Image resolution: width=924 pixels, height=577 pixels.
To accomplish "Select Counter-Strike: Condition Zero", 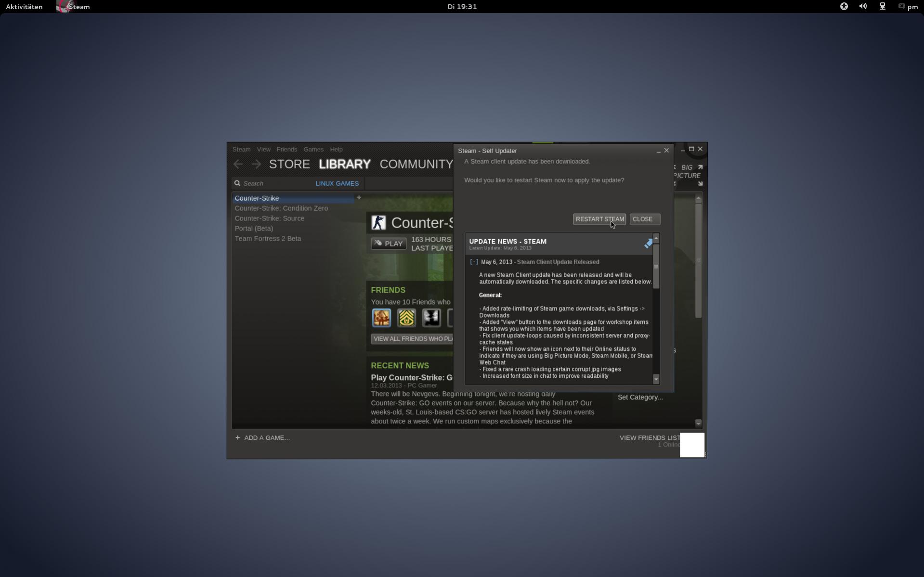I will click(x=281, y=208).
